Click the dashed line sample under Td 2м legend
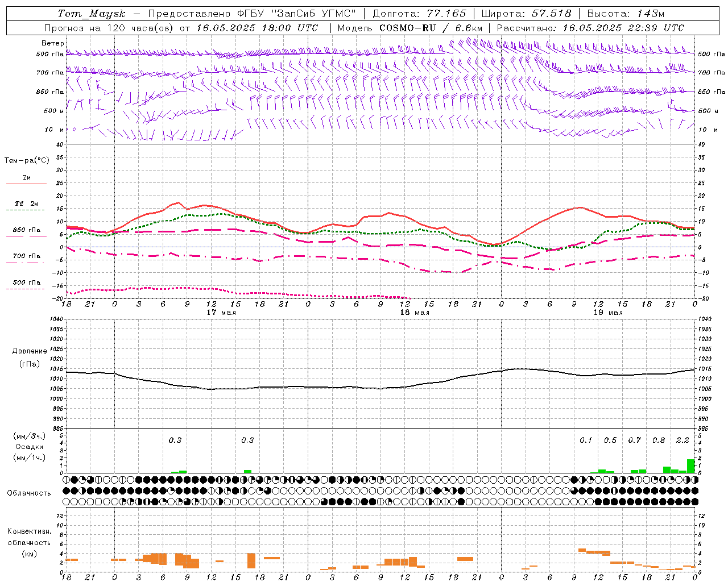This screenshot has height=582, width=728. click(x=26, y=210)
